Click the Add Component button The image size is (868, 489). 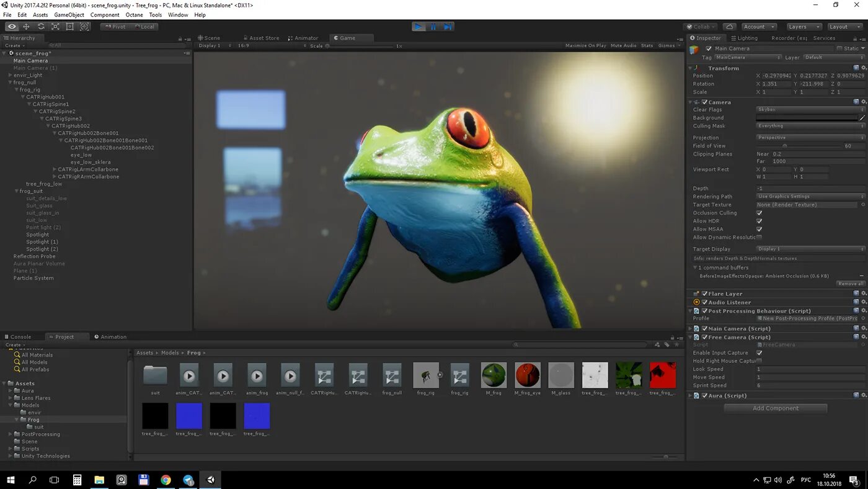click(x=776, y=408)
